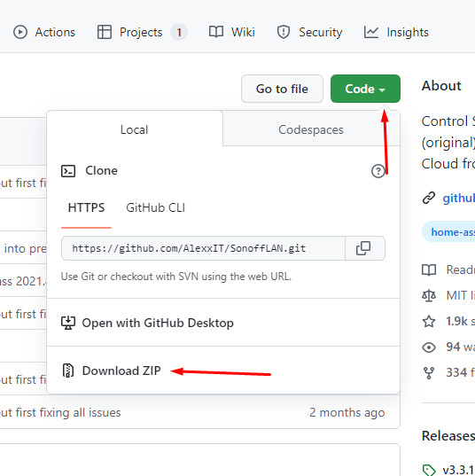Open the Actions tab

pos(44,32)
